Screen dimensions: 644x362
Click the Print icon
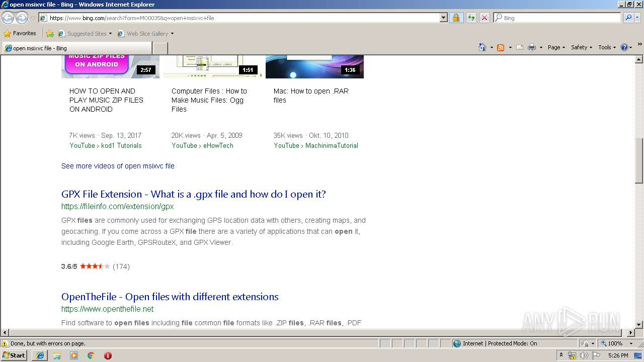click(532, 47)
